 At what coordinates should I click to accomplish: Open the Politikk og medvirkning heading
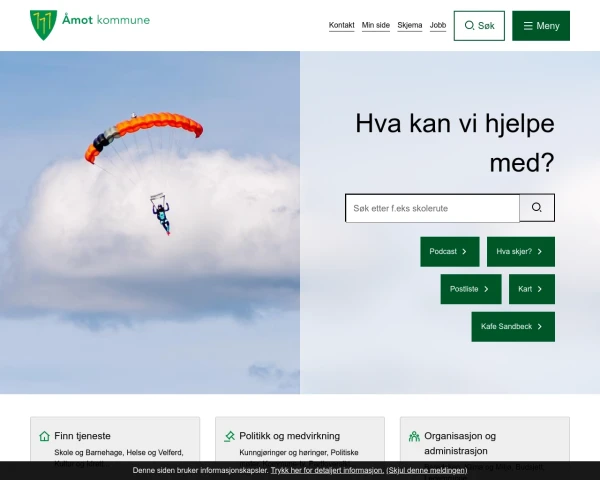coord(289,436)
